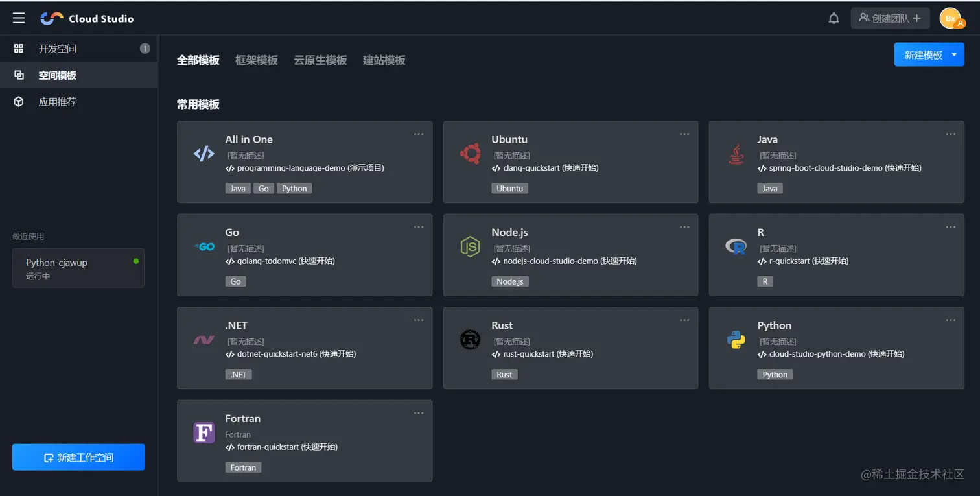Open the hamburger menu icon
This screenshot has width=980, height=496.
pyautogui.click(x=19, y=18)
